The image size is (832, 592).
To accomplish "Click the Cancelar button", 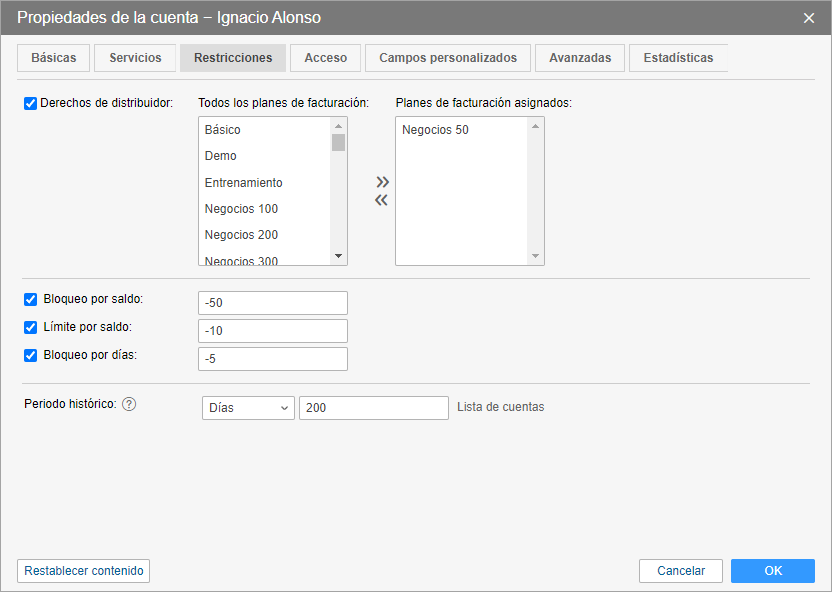I will click(x=681, y=571).
